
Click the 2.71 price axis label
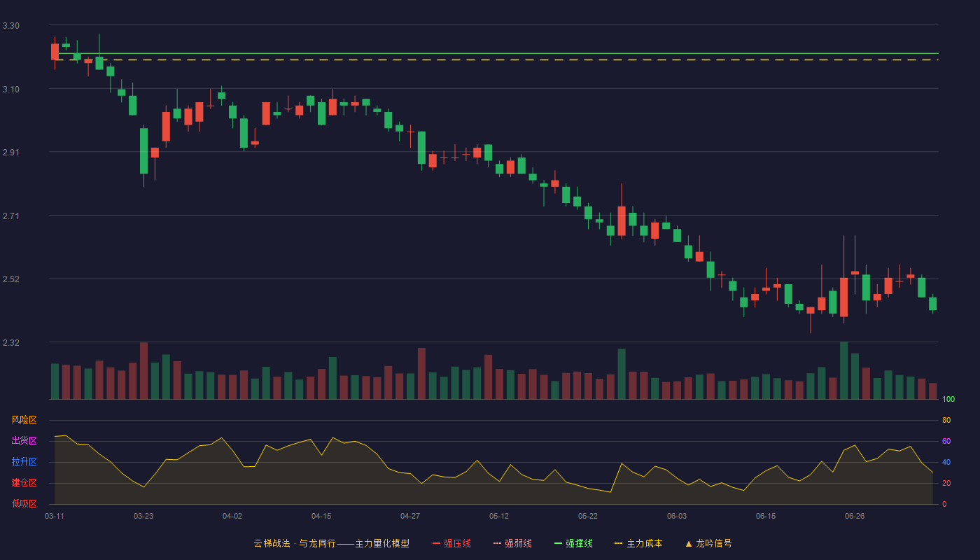[11, 216]
